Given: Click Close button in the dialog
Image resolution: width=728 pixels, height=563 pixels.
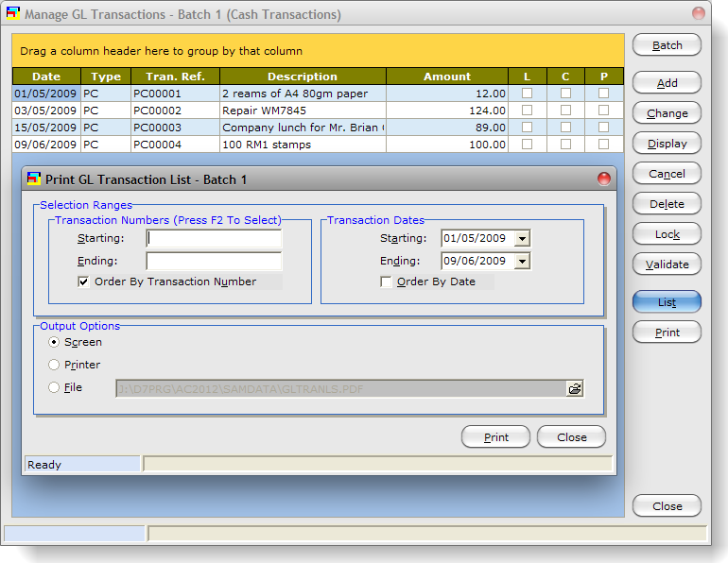Looking at the screenshot, I should pos(572,437).
